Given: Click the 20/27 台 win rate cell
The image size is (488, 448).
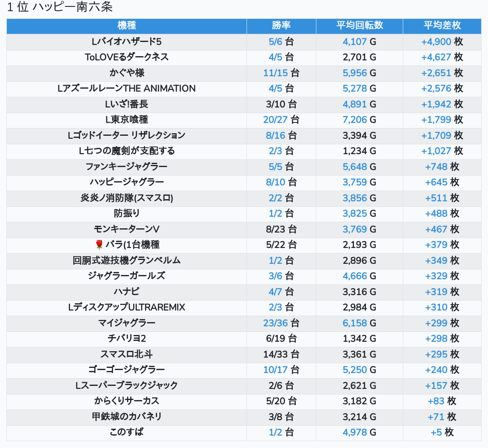Looking at the screenshot, I should tap(281, 119).
